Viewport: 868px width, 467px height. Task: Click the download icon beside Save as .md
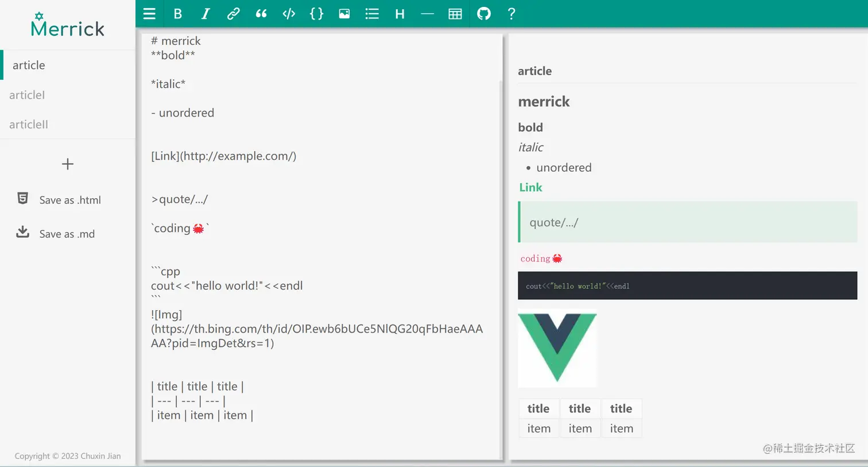[x=22, y=232]
